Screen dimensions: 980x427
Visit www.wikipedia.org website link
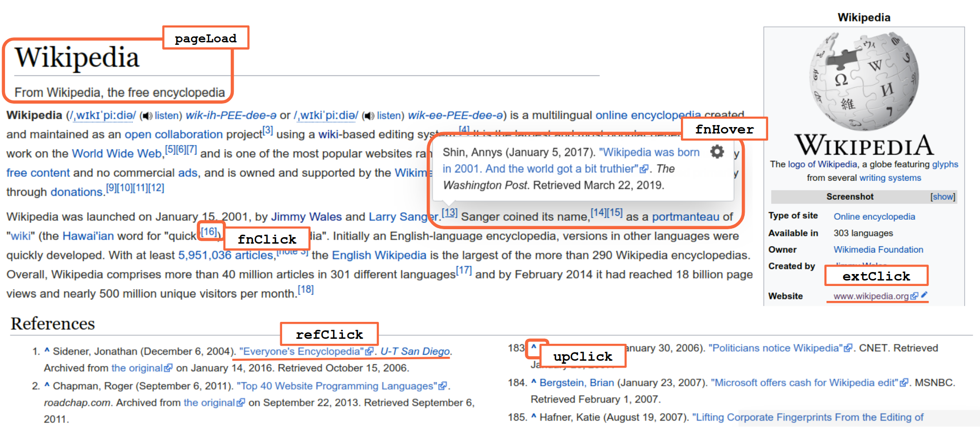[871, 296]
